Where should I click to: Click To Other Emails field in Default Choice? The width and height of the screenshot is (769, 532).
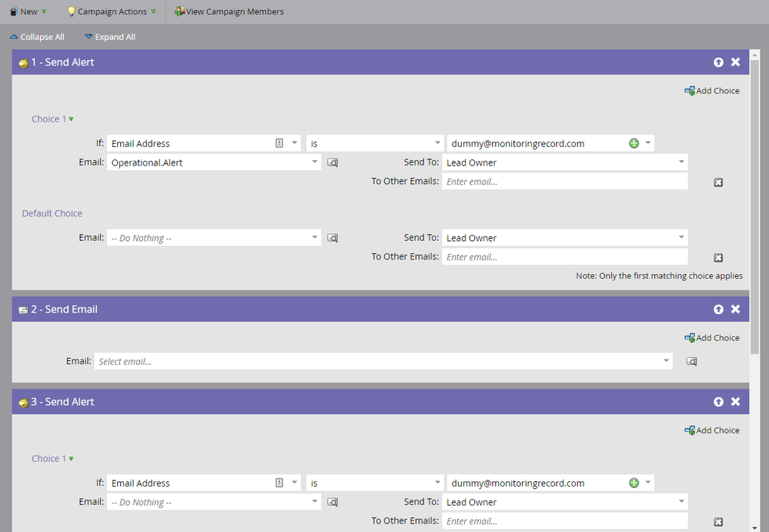pos(564,257)
